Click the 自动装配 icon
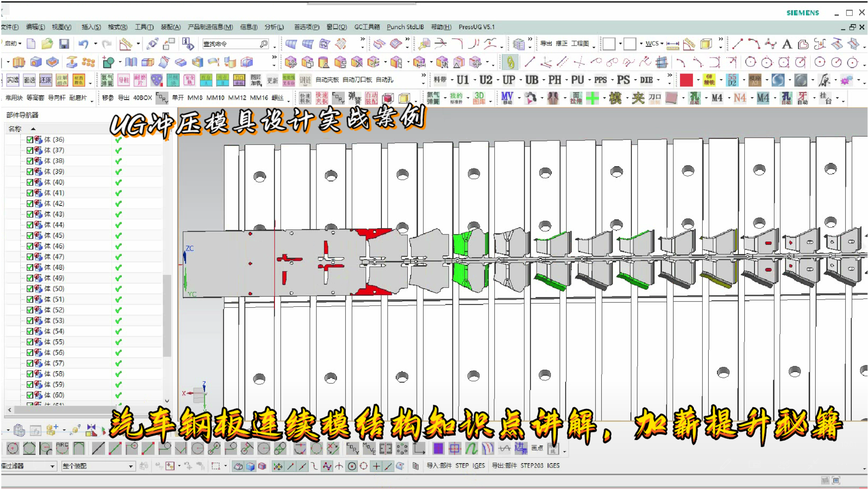The height and width of the screenshot is (489, 868). click(x=371, y=98)
